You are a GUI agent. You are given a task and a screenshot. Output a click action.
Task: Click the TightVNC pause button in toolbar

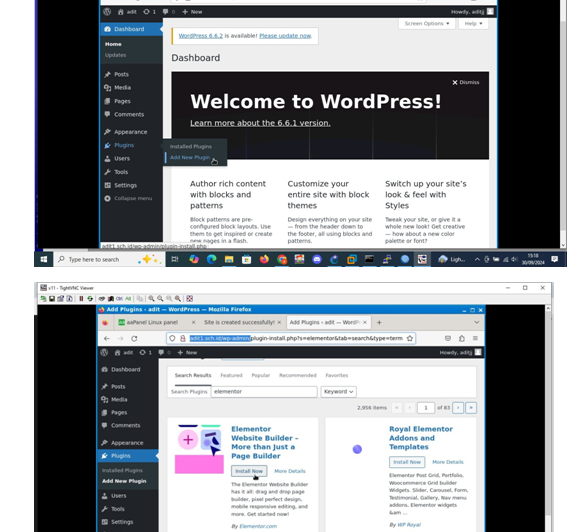(81, 299)
